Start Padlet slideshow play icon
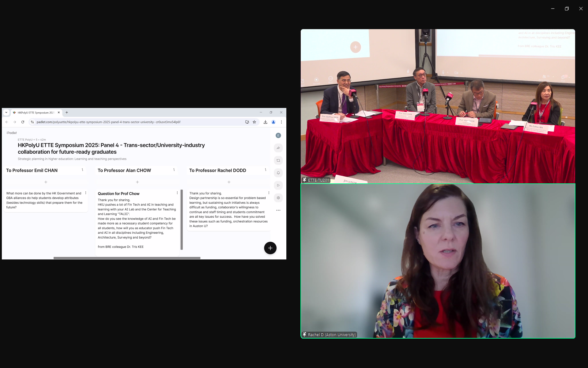588x368 pixels. tap(278, 185)
